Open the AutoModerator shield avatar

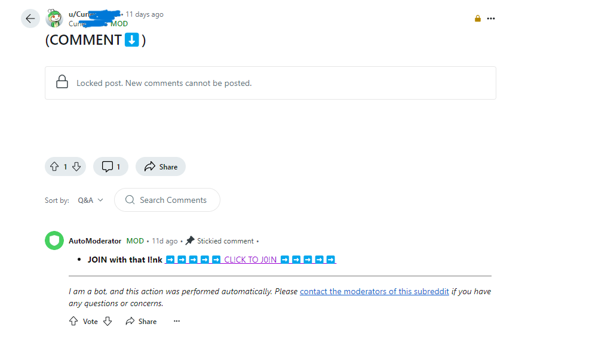click(x=54, y=240)
